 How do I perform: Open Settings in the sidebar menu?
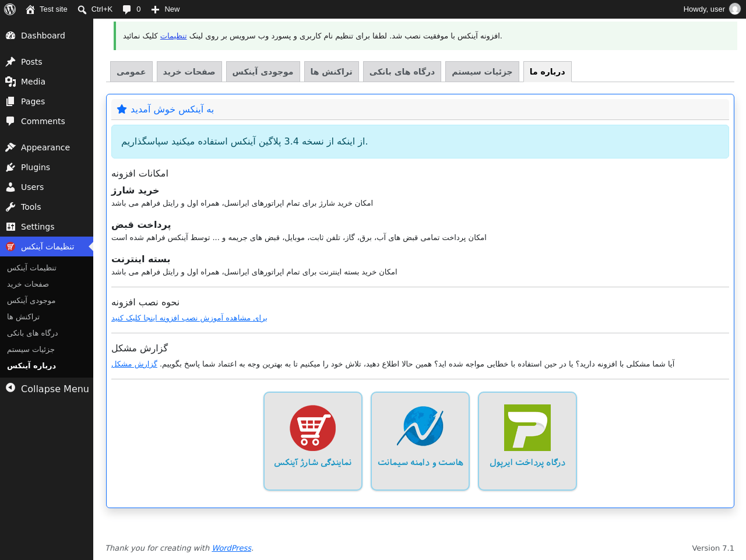pos(47,227)
